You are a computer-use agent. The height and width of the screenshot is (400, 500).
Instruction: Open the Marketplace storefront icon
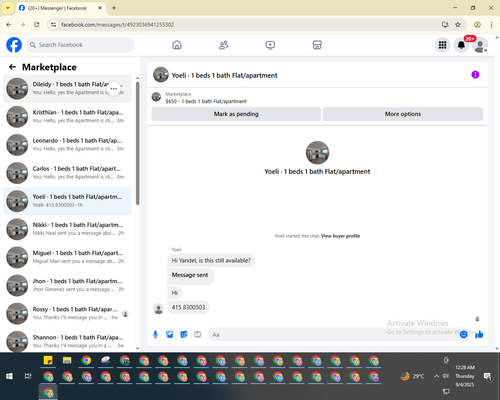coord(317,45)
